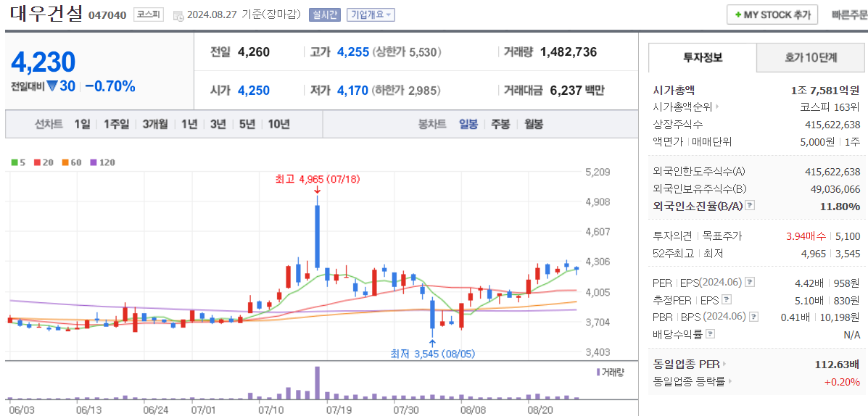Click the 최고 4,965 (07/18) chart marker
The height and width of the screenshot is (416, 868).
coord(318,179)
